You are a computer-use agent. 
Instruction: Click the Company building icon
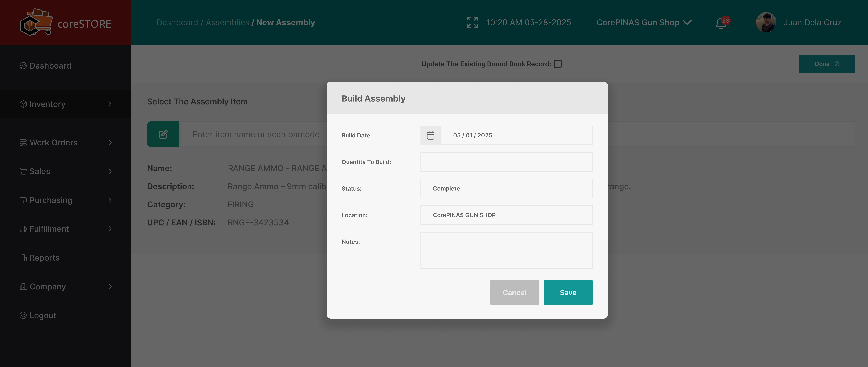pyautogui.click(x=23, y=286)
